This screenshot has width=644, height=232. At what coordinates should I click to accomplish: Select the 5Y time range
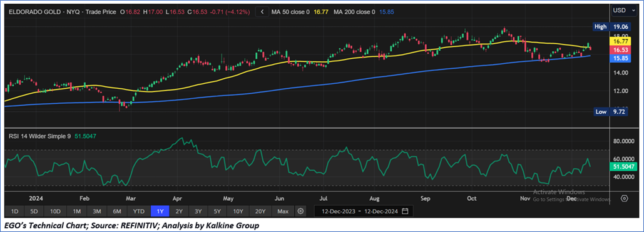218,211
